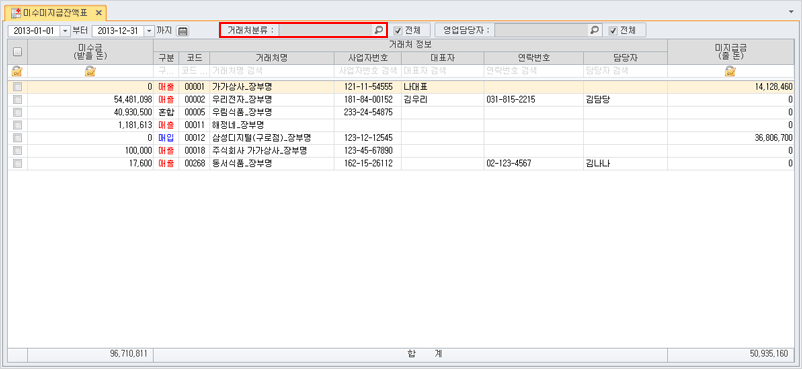The height and width of the screenshot is (369, 802).
Task: Sort by the 연락번호 column header
Action: click(x=533, y=58)
